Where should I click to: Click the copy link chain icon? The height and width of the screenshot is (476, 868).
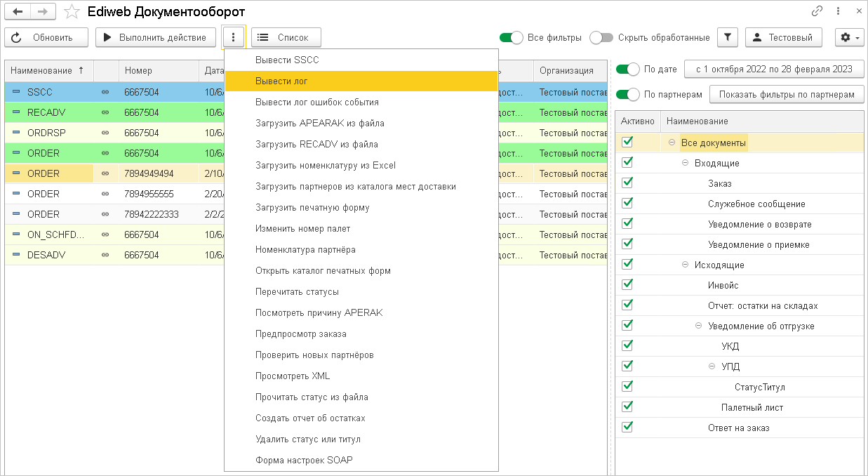click(817, 11)
